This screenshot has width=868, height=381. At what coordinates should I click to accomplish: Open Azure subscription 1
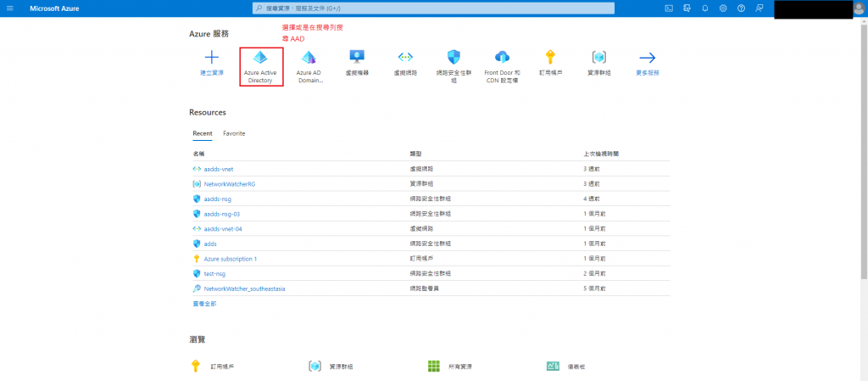pyautogui.click(x=231, y=259)
